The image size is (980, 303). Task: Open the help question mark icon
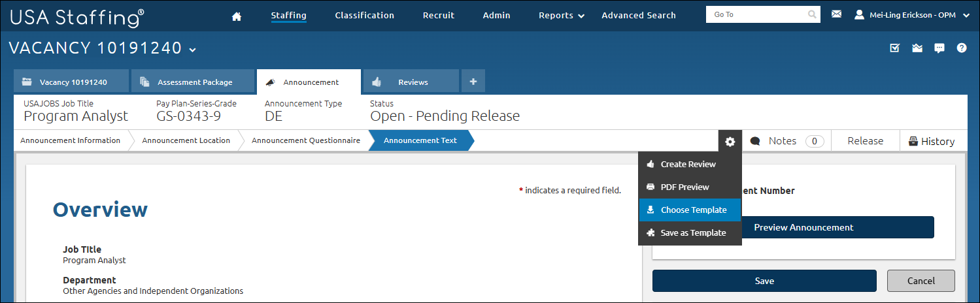[x=962, y=48]
